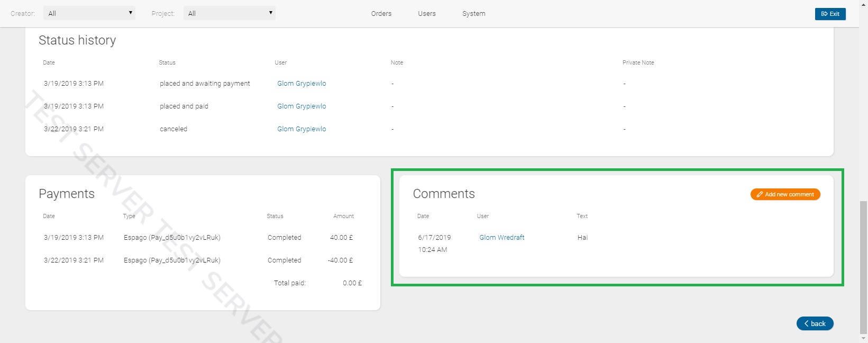
Task: Open Glom Wredraft user link in Comments
Action: 502,238
